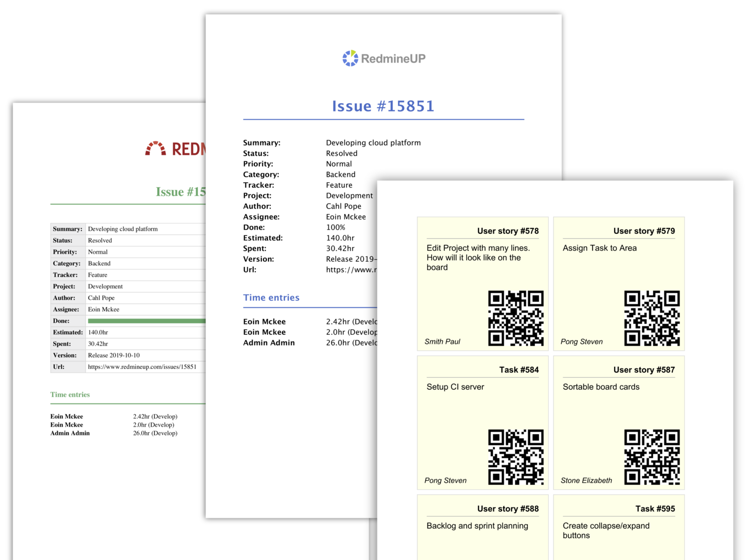Screen dimensions: 747x560
Task: Click the 'Sortable board cards' description
Action: click(x=601, y=387)
